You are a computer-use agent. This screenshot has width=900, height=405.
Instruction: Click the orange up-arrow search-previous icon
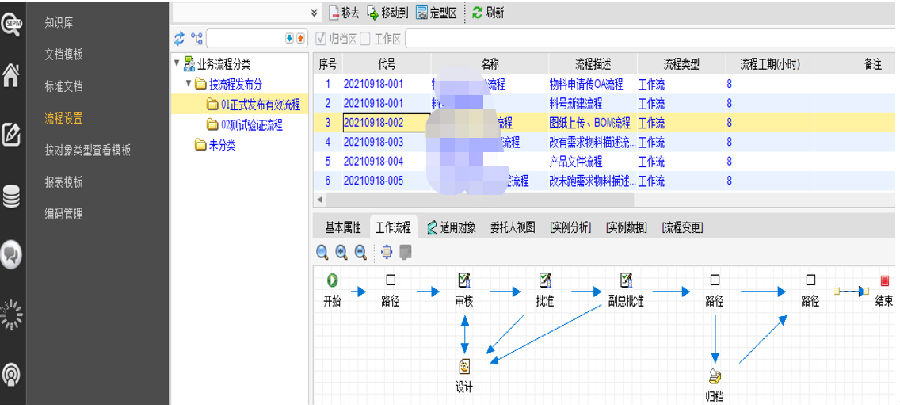(300, 38)
